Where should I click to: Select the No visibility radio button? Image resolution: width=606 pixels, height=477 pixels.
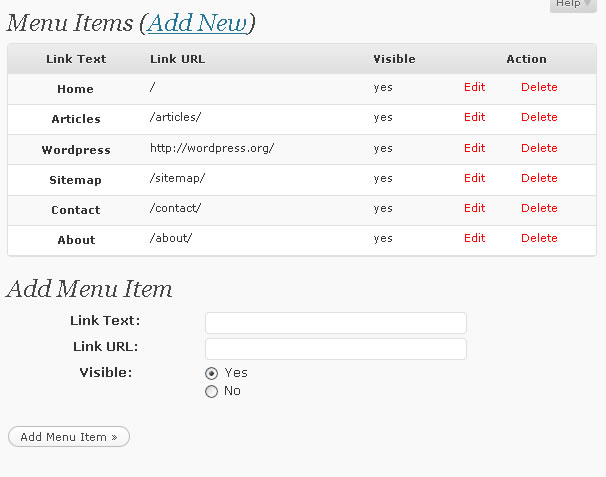point(211,392)
